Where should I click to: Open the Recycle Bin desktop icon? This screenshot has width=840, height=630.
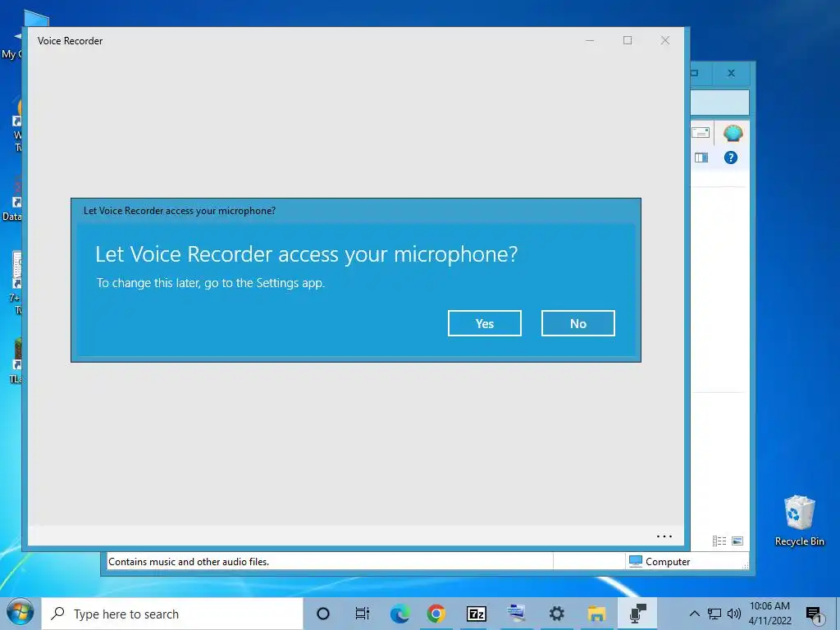[799, 521]
